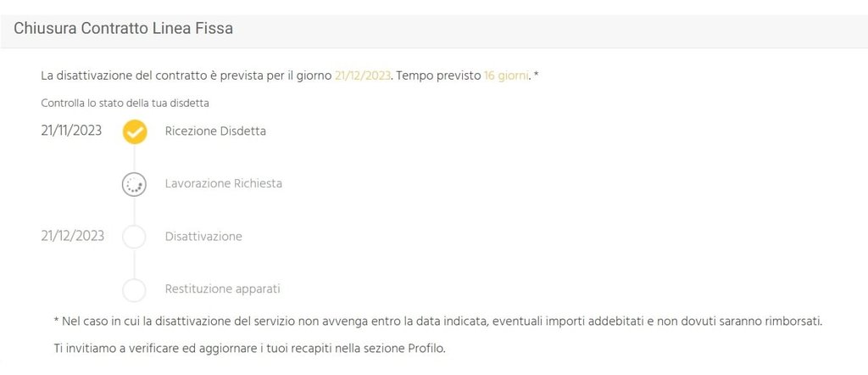Click the connector line between Disattivazione and Restituzione
Image resolution: width=868 pixels, height=375 pixels.
pos(134,264)
